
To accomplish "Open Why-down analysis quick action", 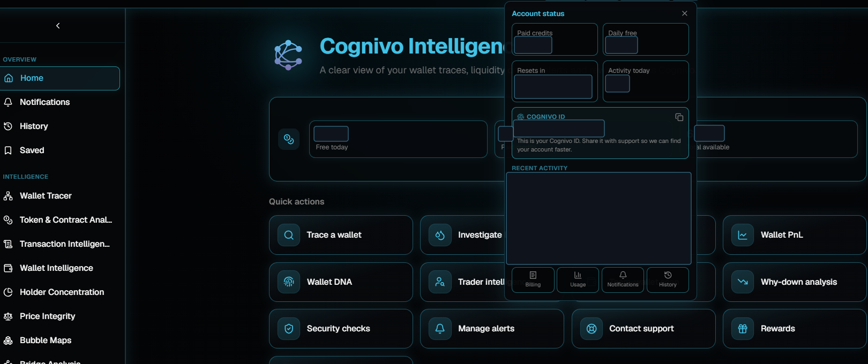I will click(x=795, y=282).
